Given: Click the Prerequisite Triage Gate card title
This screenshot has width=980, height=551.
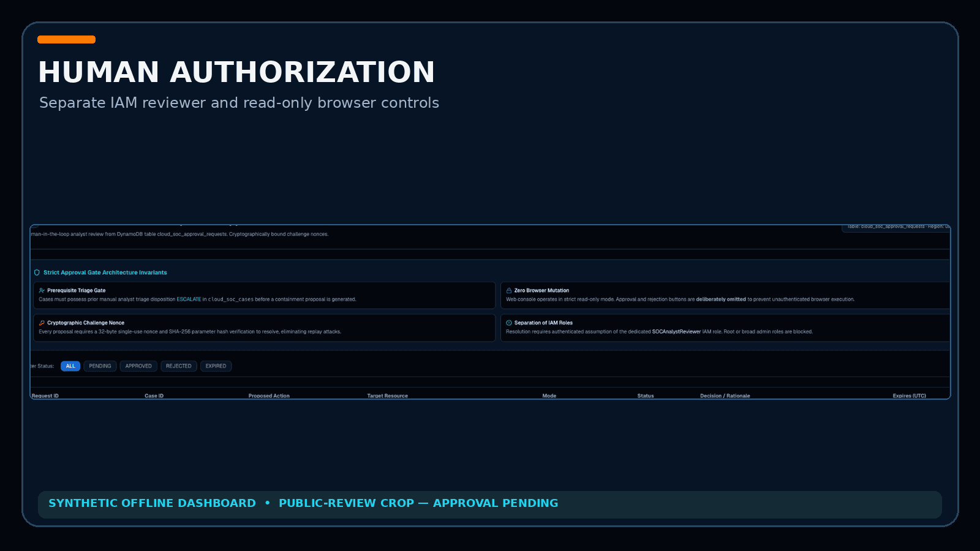Looking at the screenshot, I should 77,291.
